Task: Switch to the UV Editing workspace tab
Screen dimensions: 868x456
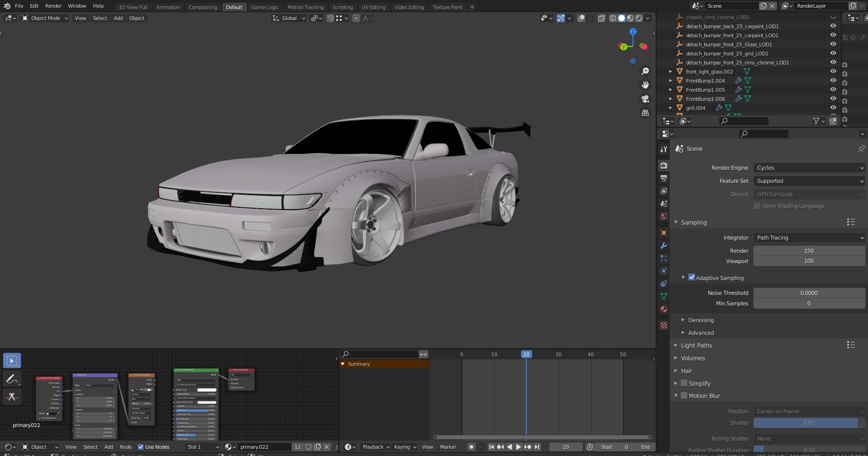Action: coord(373,7)
